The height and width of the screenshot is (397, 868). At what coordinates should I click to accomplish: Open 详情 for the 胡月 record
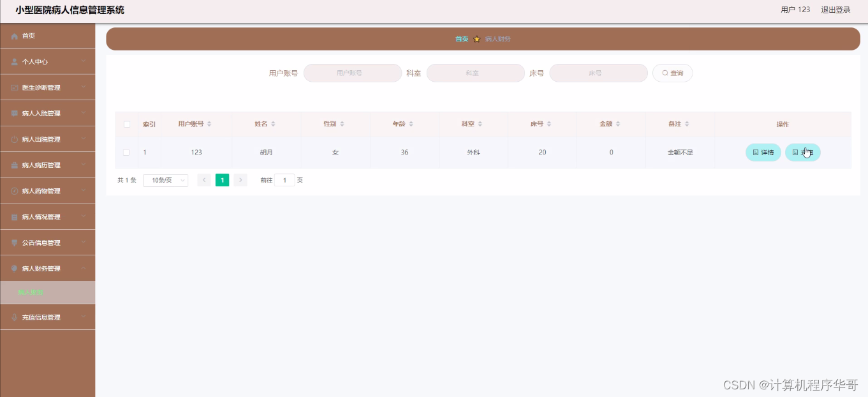[763, 153]
